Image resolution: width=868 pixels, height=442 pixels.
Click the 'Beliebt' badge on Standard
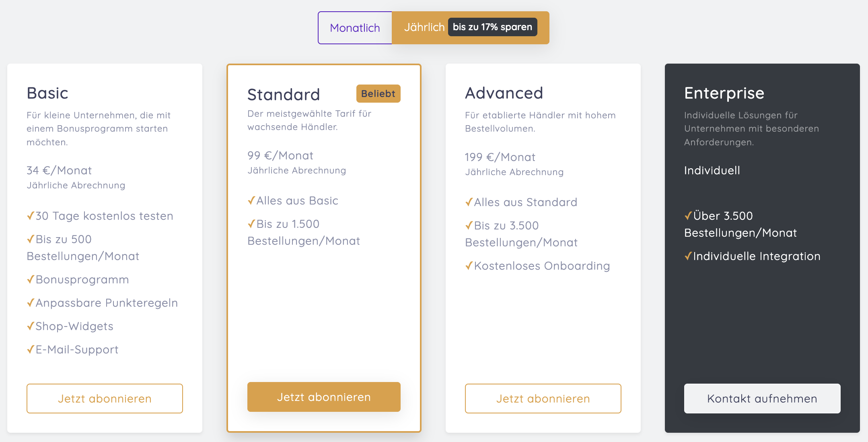point(378,94)
